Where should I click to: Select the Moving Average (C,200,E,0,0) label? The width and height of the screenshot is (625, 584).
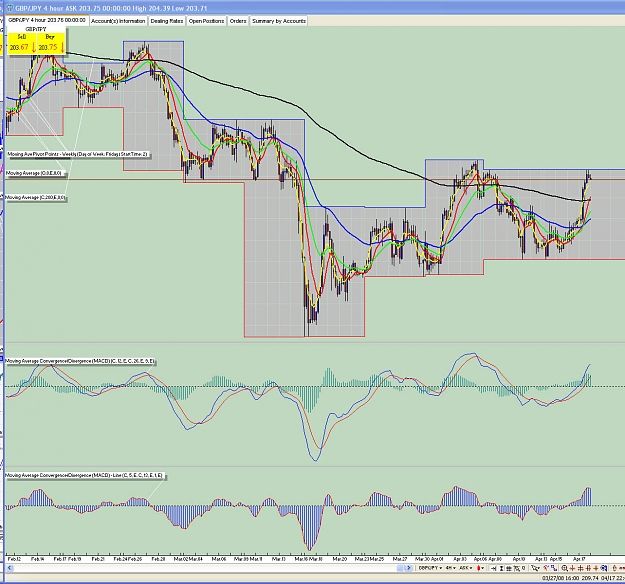click(x=36, y=197)
